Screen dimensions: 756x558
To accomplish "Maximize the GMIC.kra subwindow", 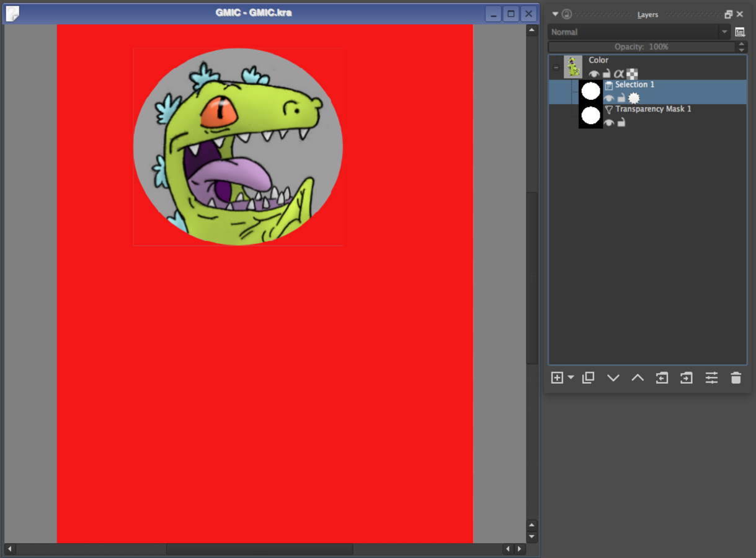I will click(511, 14).
